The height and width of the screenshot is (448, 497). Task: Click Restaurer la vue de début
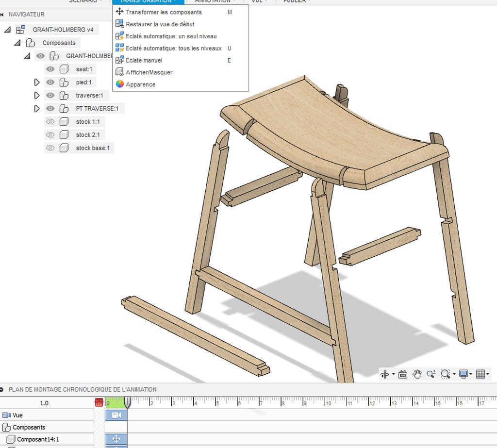160,24
